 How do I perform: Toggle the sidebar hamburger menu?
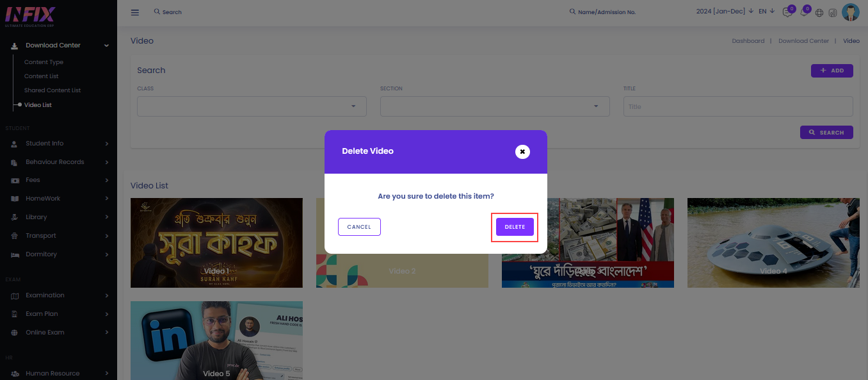tap(134, 12)
